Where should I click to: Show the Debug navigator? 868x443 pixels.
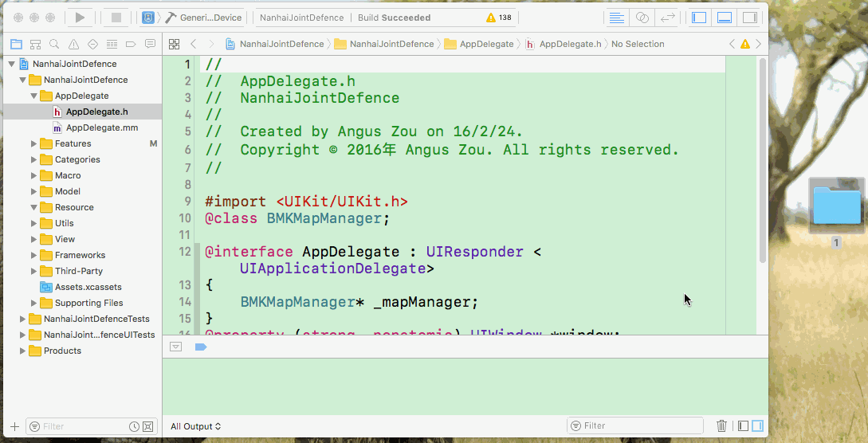point(112,44)
